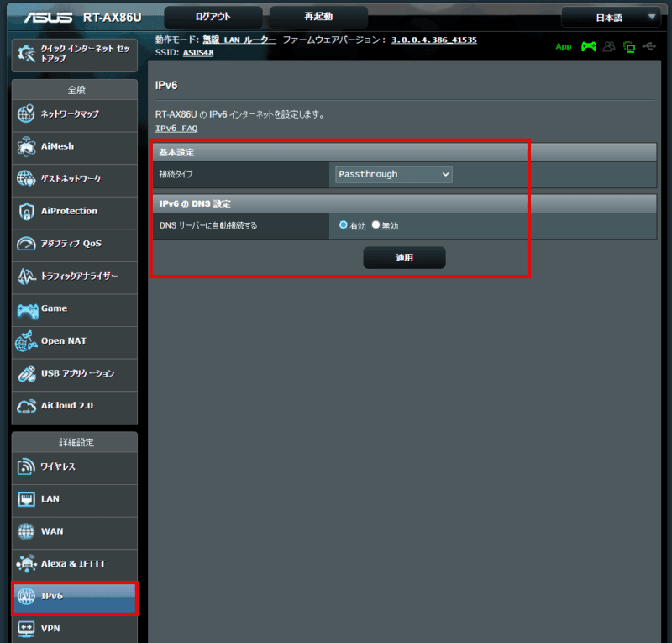Select 無効 radio for DNS auto-connect

point(376,225)
